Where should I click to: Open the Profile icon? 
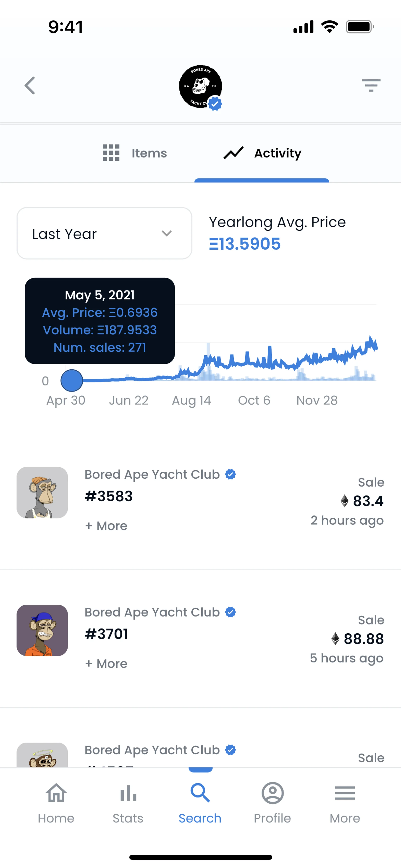pos(272,793)
